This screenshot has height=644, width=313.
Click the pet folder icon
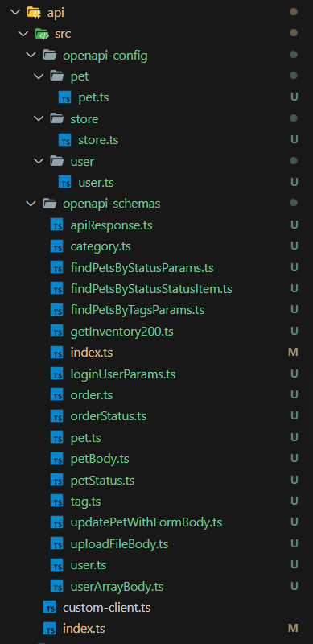(x=57, y=76)
